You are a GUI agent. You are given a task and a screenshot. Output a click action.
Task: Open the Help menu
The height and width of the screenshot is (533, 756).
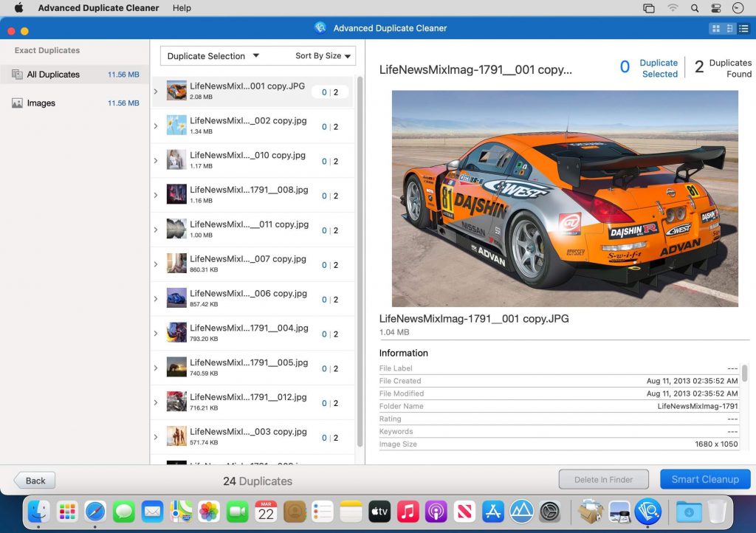181,8
